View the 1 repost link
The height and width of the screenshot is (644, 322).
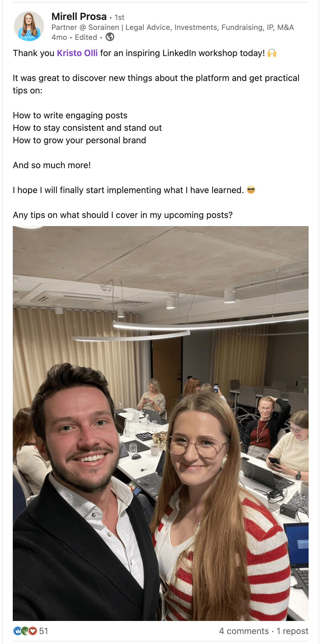coord(292,631)
